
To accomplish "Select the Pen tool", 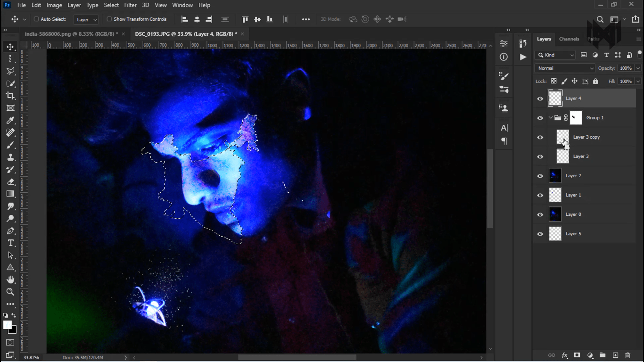I will 10,231.
